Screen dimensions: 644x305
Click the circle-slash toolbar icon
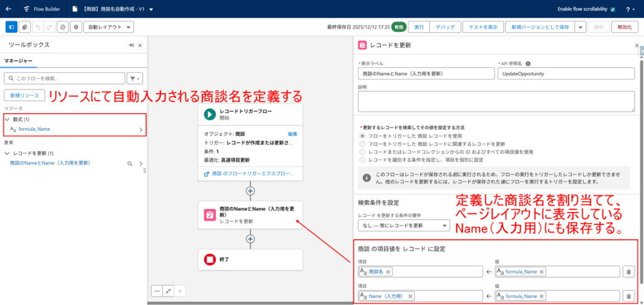62,27
